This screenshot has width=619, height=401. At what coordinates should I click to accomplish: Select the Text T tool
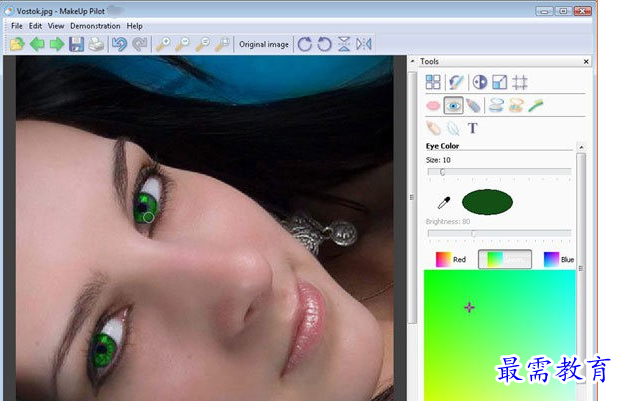[x=473, y=128]
